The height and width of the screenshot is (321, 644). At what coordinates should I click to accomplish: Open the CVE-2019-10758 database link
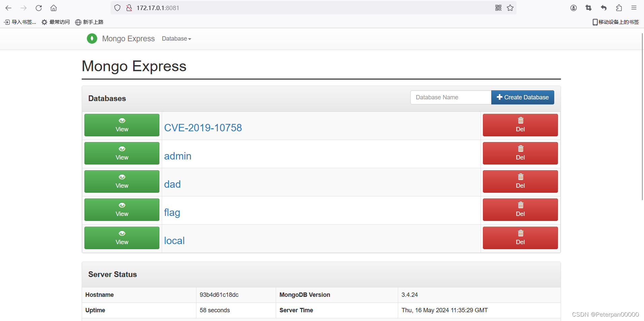pyautogui.click(x=203, y=128)
